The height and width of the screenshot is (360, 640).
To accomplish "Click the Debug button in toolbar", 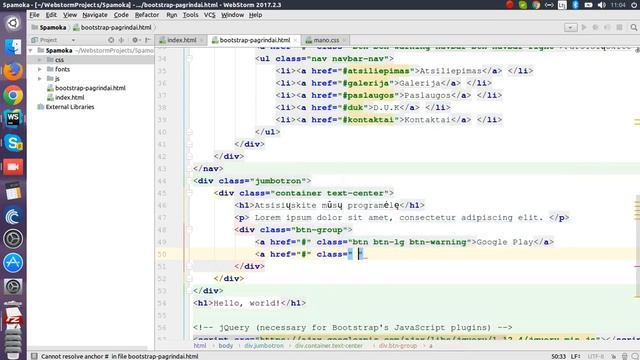I will click(596, 27).
